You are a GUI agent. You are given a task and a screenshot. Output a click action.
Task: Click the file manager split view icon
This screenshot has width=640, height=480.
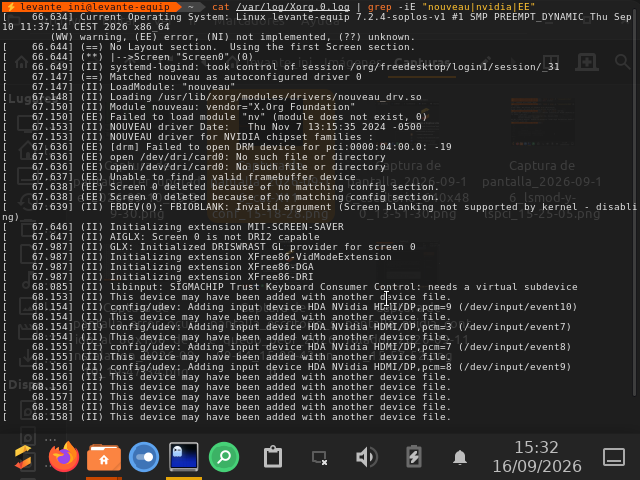(x=551, y=62)
